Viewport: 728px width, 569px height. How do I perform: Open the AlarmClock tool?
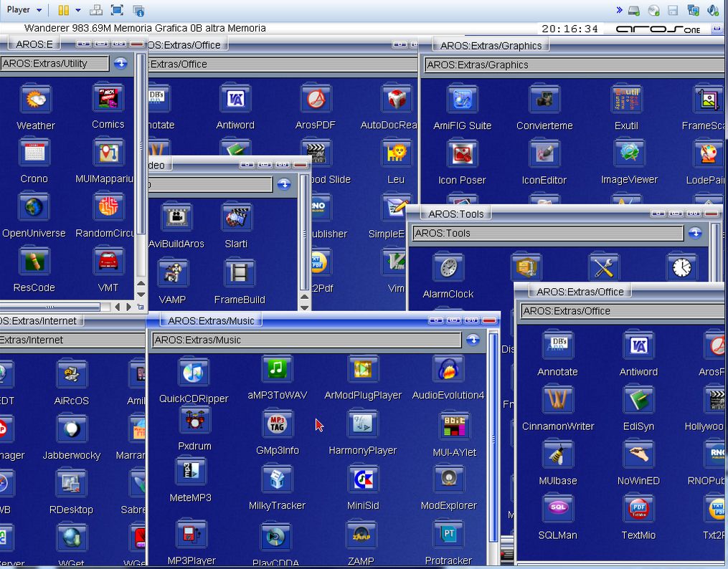coord(448,269)
